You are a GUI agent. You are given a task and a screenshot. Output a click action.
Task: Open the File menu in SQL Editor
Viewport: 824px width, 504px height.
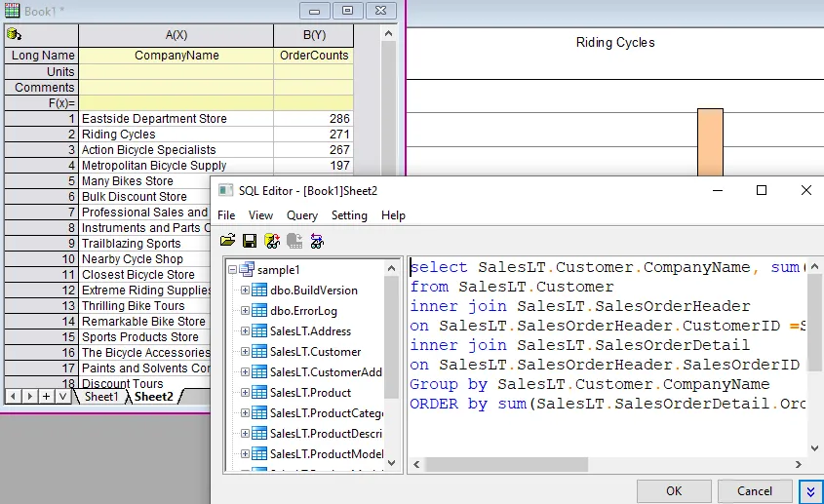(x=226, y=215)
